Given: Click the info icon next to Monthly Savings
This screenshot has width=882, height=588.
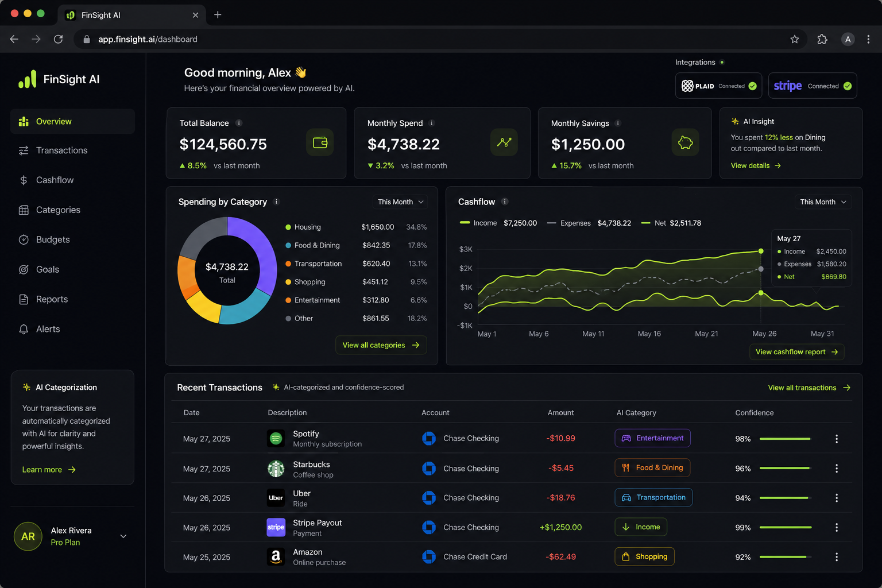Looking at the screenshot, I should [618, 123].
